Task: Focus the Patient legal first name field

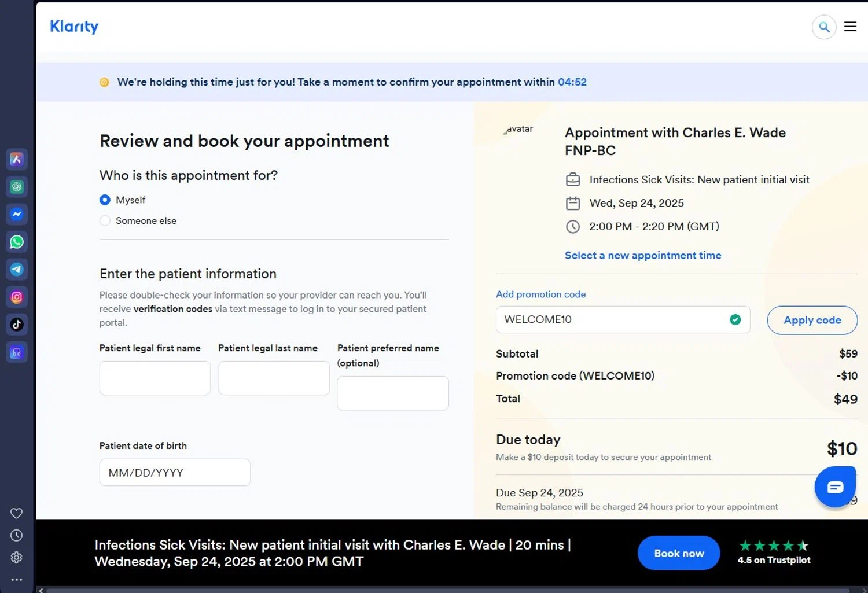Action: [155, 378]
